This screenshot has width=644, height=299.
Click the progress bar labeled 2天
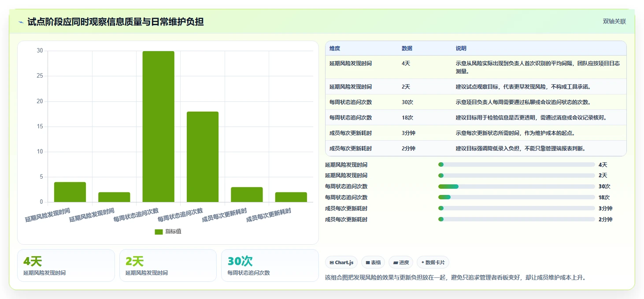(517, 176)
